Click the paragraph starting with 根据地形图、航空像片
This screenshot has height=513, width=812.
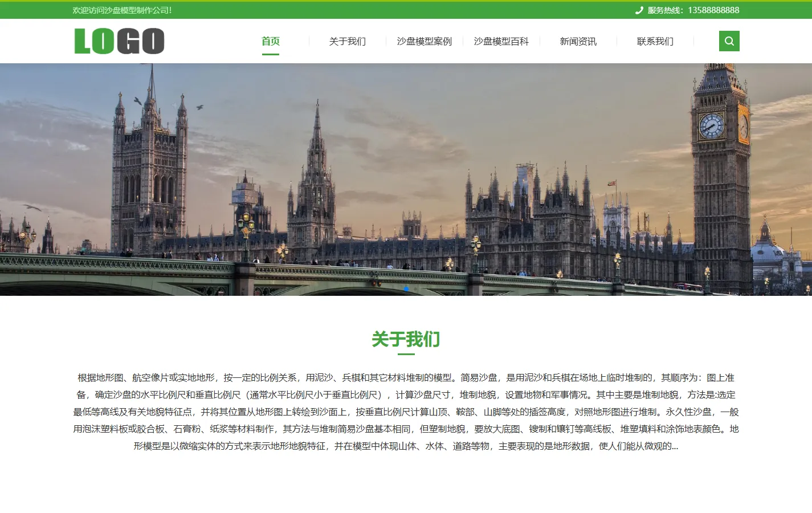[406, 412]
